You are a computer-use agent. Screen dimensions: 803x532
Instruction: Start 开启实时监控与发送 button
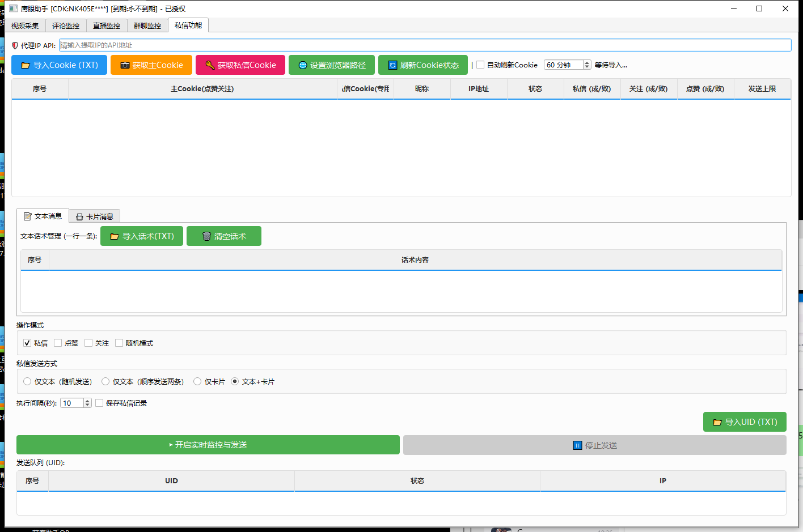click(208, 445)
